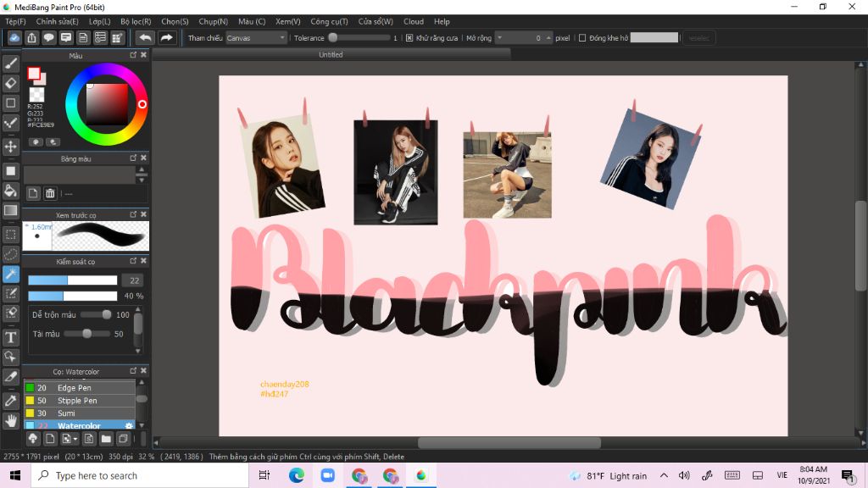The image size is (868, 488).
Task: Click the download brush cloud icon
Action: (33, 439)
